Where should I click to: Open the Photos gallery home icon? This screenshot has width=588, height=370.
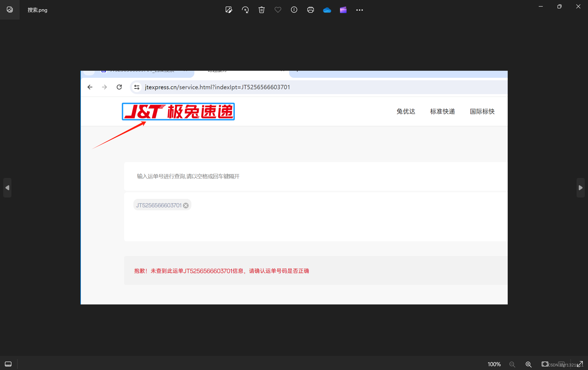point(10,10)
